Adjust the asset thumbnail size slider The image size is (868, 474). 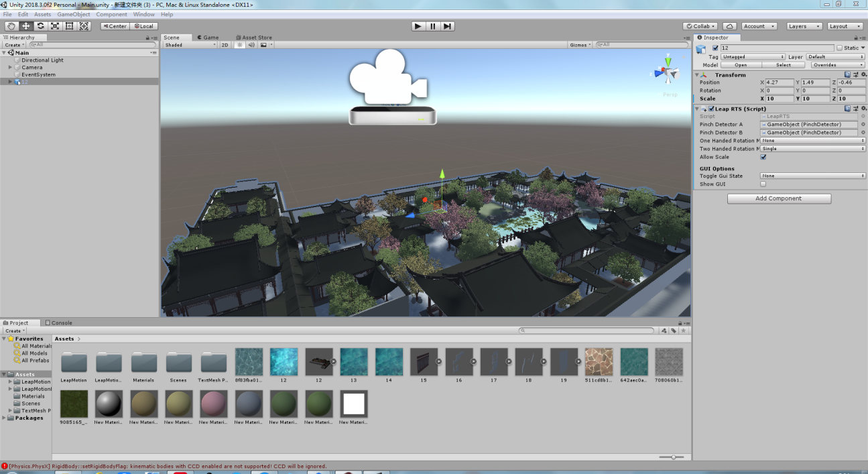(672, 457)
